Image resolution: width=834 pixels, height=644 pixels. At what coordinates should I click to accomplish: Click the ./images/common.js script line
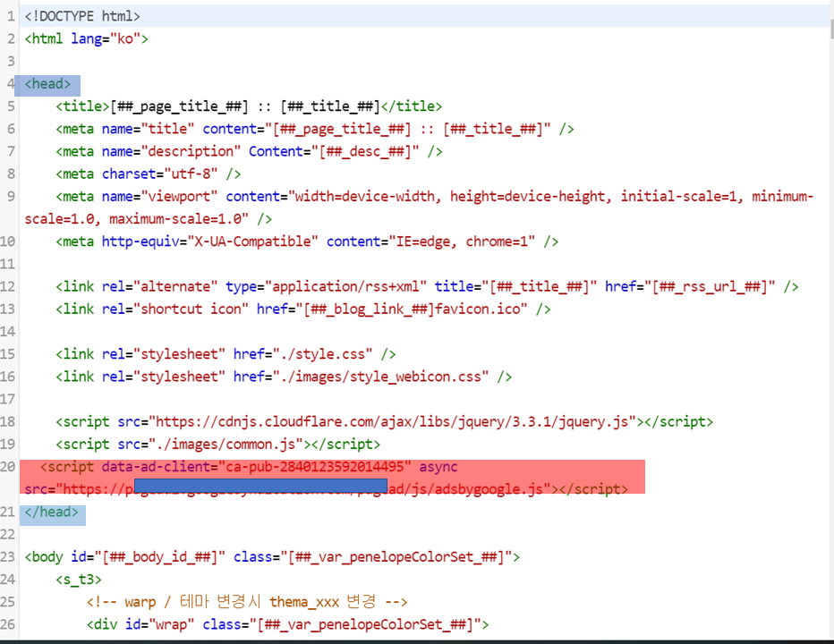click(218, 444)
